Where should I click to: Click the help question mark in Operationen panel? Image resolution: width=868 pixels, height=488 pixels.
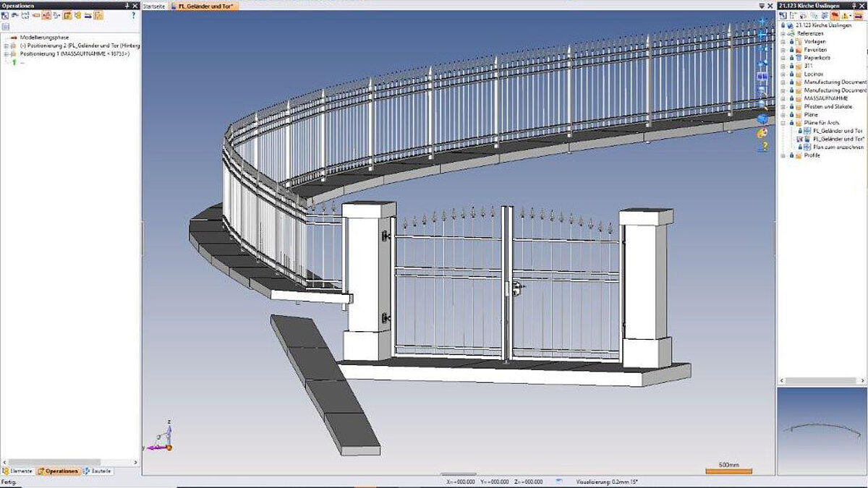click(133, 14)
